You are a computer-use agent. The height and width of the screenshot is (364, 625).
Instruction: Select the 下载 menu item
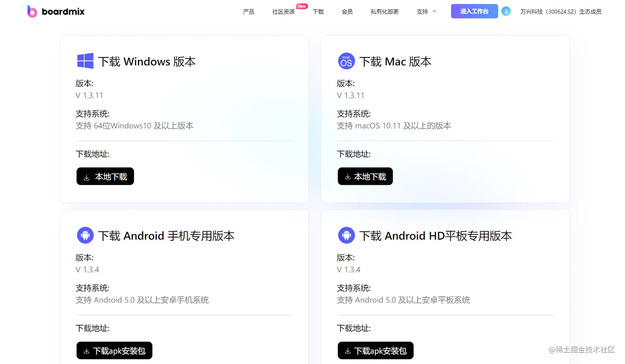(318, 12)
